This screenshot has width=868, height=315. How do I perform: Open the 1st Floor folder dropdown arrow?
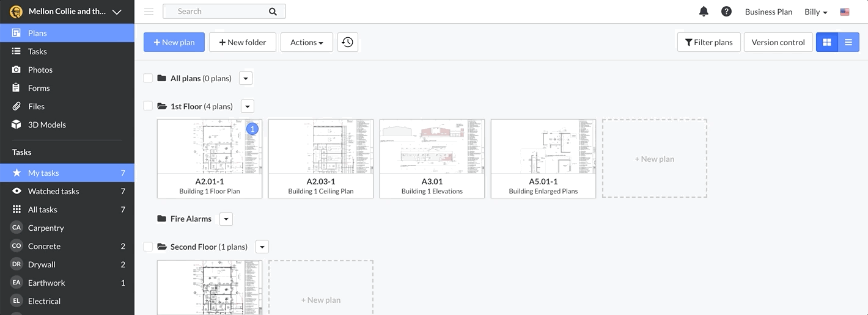247,106
